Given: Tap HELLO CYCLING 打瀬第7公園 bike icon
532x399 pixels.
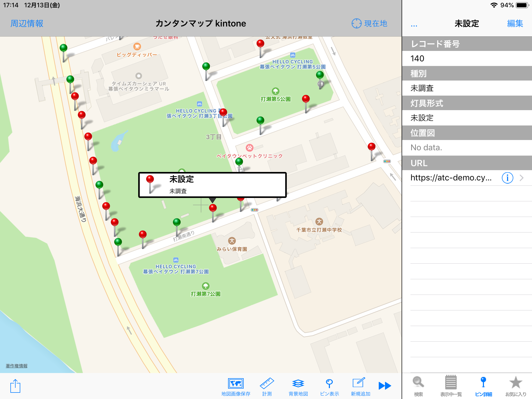Looking at the screenshot, I should [x=176, y=260].
